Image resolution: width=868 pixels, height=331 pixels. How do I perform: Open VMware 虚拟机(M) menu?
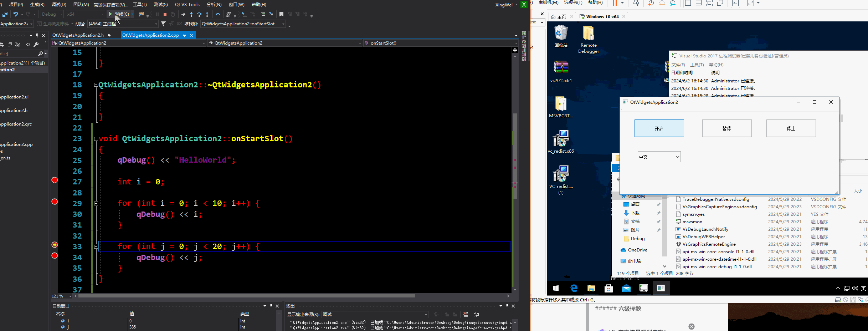click(548, 2)
